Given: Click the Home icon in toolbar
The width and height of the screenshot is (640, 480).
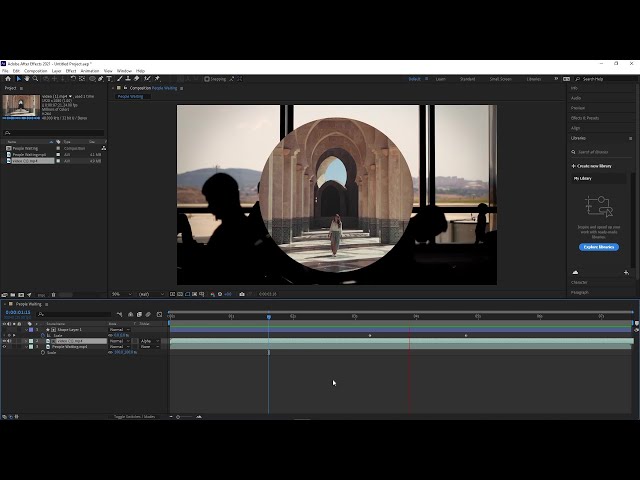Looking at the screenshot, I should (x=7, y=79).
